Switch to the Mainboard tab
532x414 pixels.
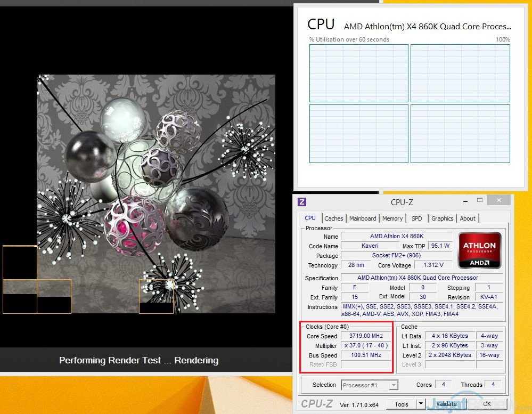tap(363, 218)
